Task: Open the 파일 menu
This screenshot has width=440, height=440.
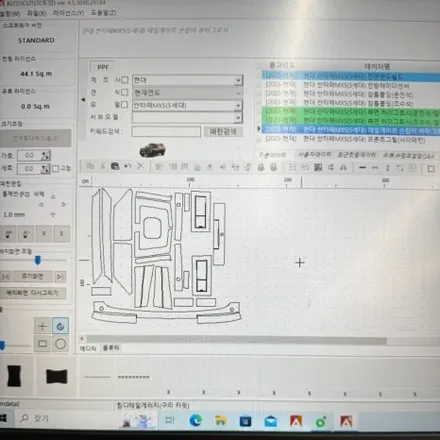Action: click(36, 13)
